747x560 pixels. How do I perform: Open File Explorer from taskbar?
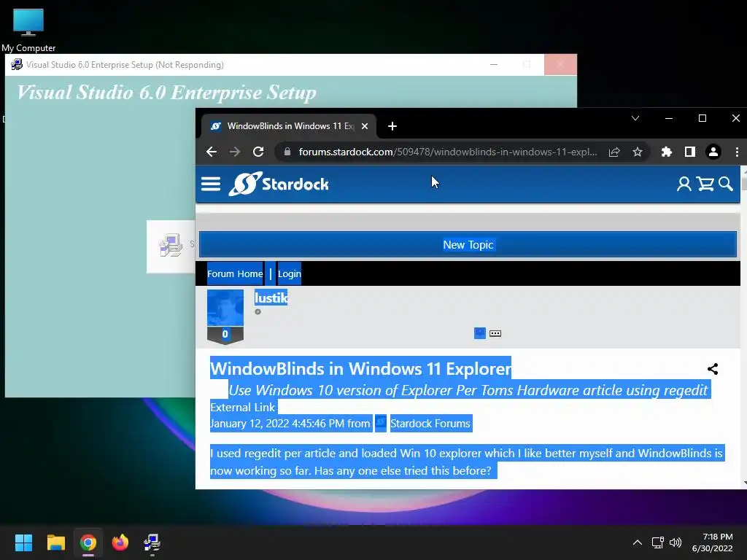click(x=55, y=542)
